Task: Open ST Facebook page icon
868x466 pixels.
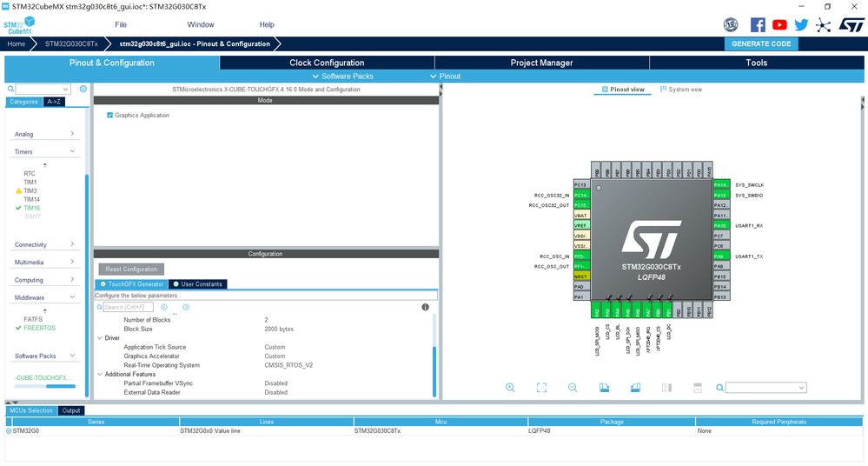Action: pyautogui.click(x=758, y=25)
